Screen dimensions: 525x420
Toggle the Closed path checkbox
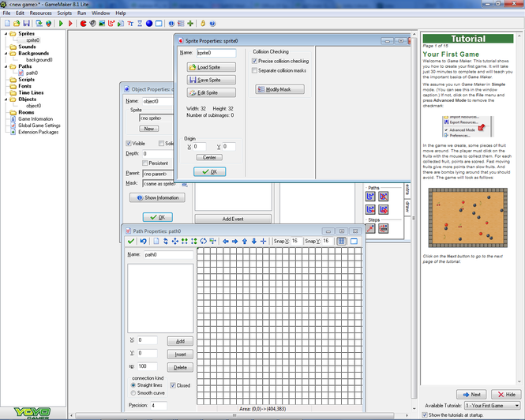click(x=173, y=385)
